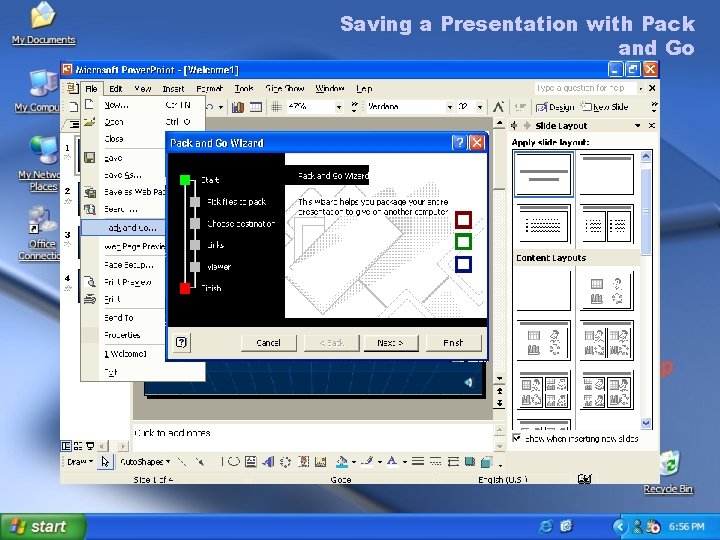720x540 pixels.
Task: Open the Slide Show menu
Action: pos(285,89)
